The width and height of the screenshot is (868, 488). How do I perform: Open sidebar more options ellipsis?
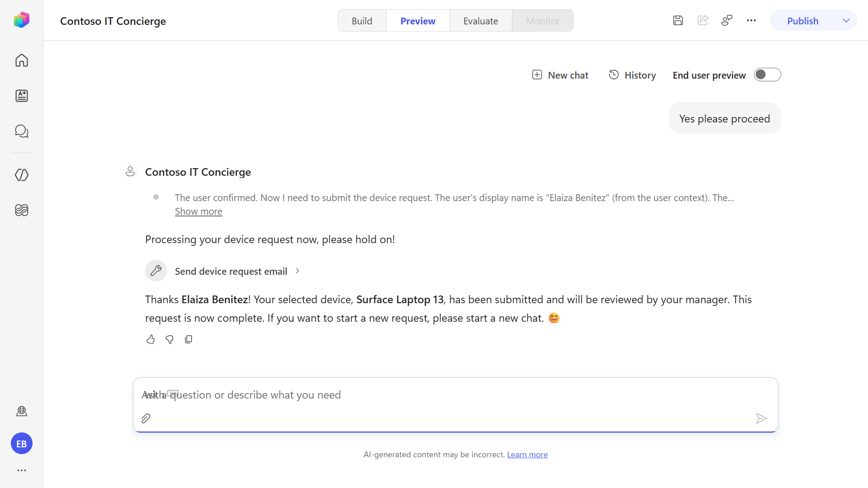click(21, 470)
